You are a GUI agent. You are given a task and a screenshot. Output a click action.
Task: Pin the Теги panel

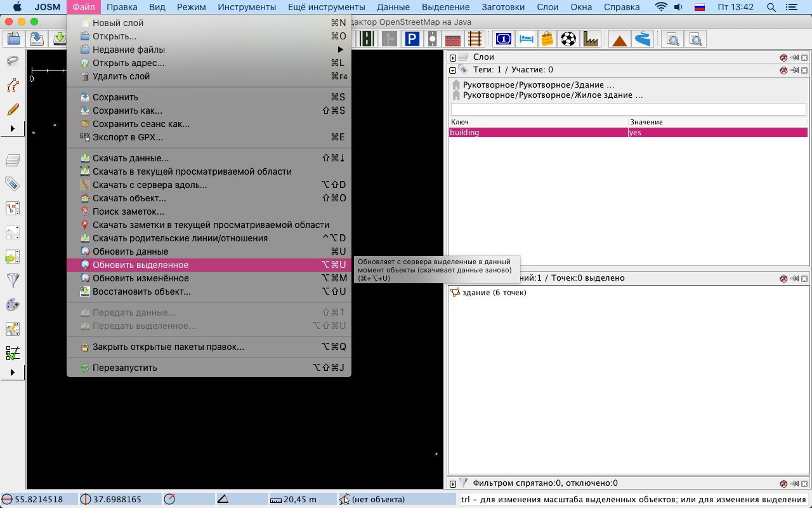(x=794, y=70)
